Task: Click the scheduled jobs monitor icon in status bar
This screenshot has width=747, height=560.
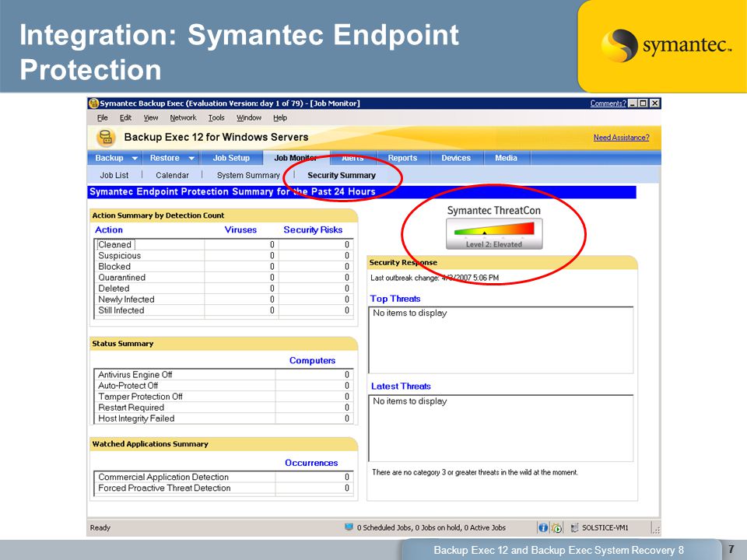Action: click(x=349, y=527)
